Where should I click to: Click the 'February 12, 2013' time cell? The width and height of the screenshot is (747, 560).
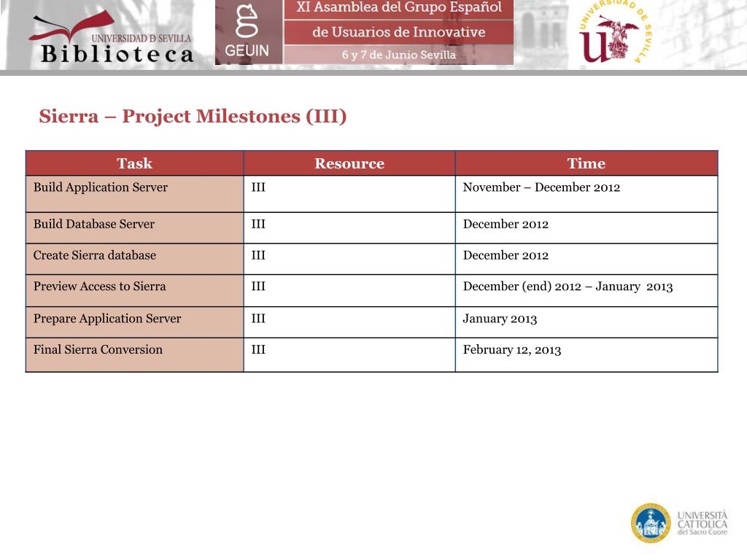pyautogui.click(x=587, y=355)
